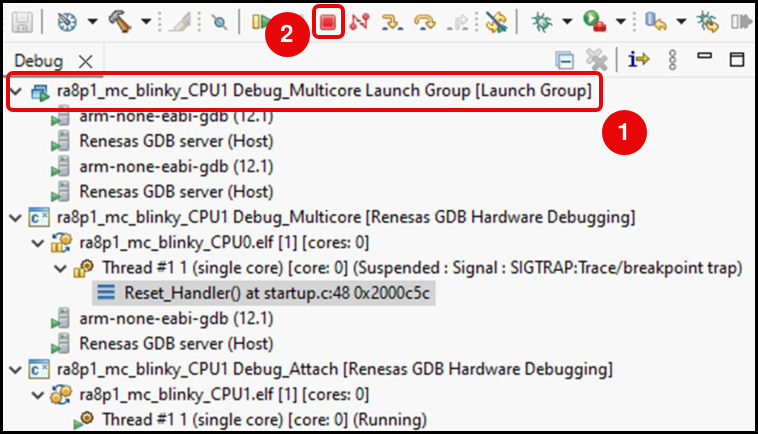Open the dropdown after the blue bar arrow icon

click(681, 22)
